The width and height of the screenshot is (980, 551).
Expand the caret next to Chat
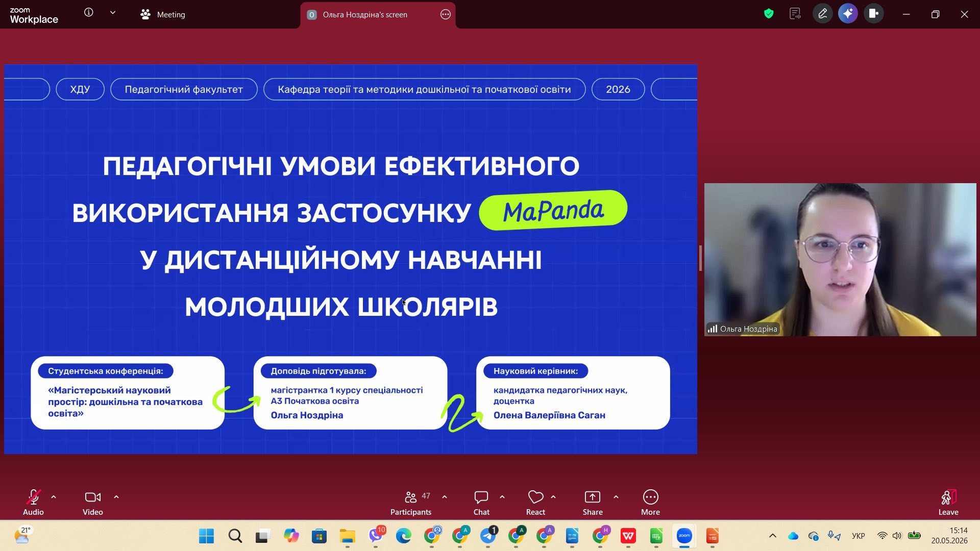[502, 497]
